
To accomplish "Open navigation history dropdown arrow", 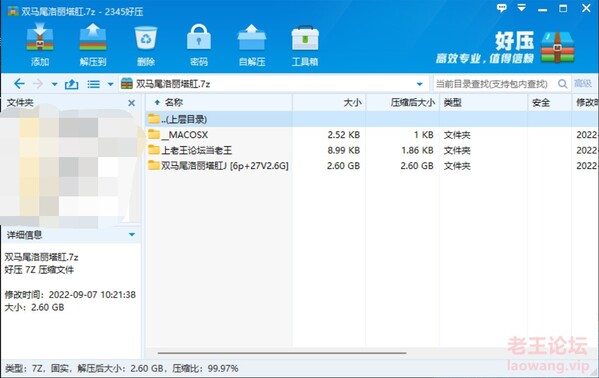I will [54, 84].
